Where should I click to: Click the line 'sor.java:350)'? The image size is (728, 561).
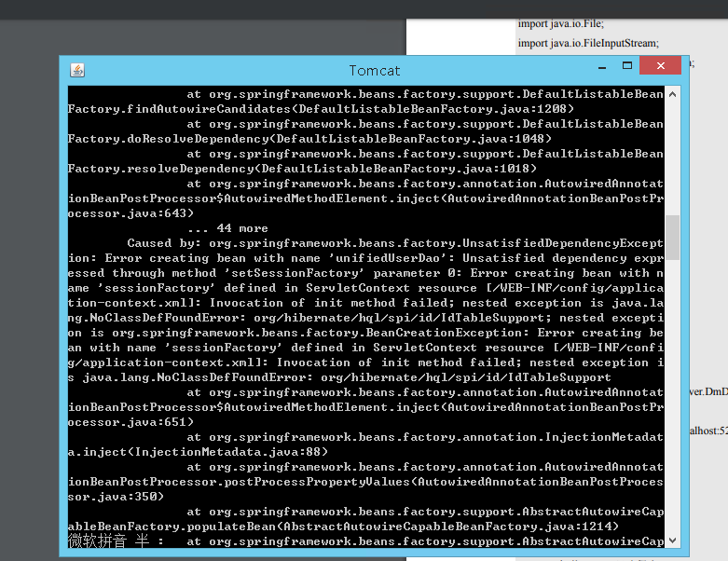point(116,497)
